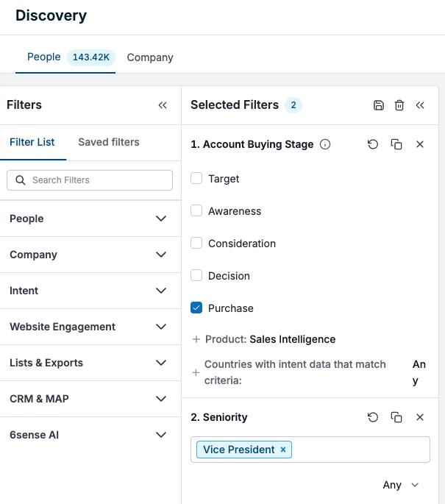Open the Saved filters tab
Image resolution: width=445 pixels, height=504 pixels.
pyautogui.click(x=109, y=142)
